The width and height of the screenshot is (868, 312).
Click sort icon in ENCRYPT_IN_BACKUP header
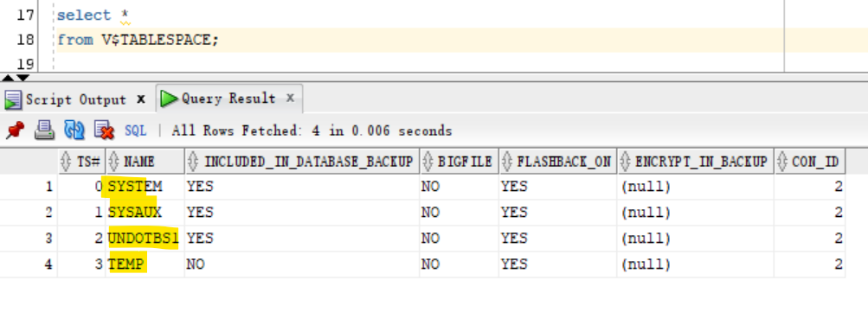point(626,162)
